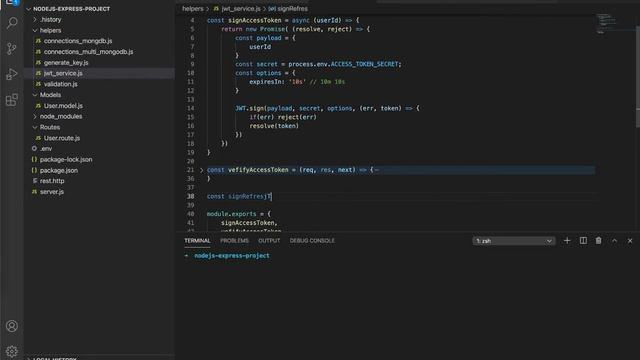Switch to the PROBLEMS tab
This screenshot has width=640, height=360.
234,241
